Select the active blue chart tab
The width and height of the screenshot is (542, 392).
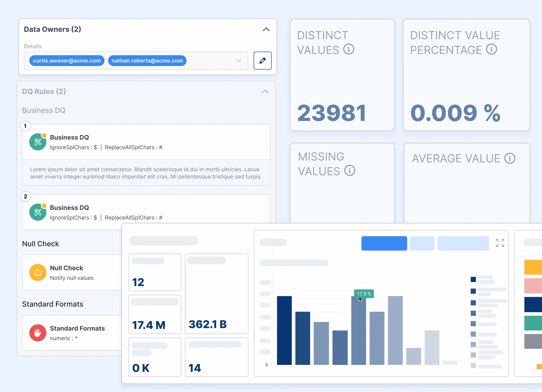pos(384,243)
